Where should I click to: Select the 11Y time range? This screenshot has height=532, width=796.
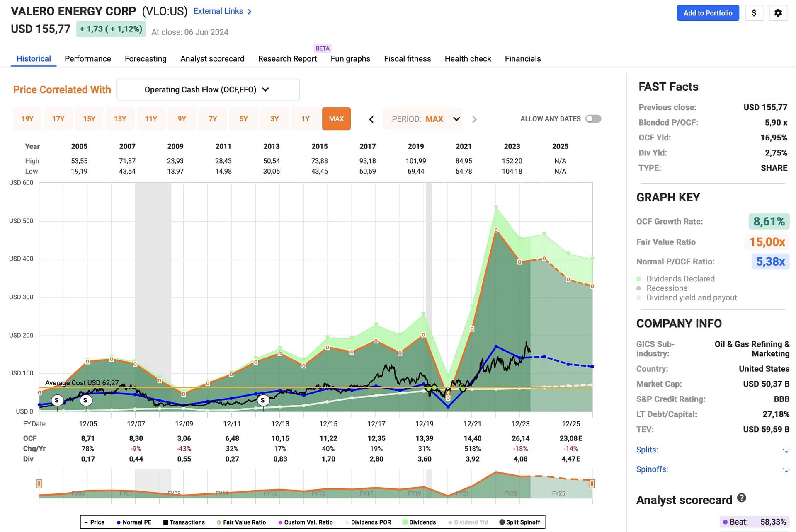(x=151, y=119)
